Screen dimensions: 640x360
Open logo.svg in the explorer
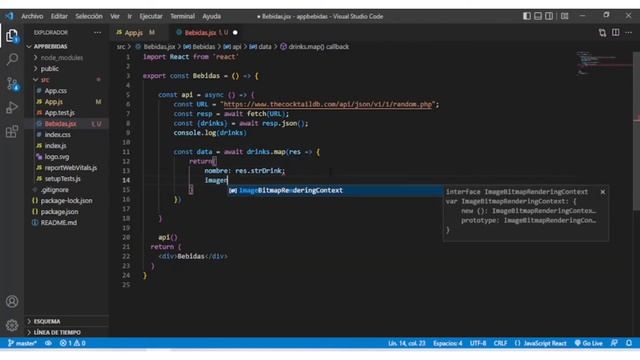click(x=67, y=157)
